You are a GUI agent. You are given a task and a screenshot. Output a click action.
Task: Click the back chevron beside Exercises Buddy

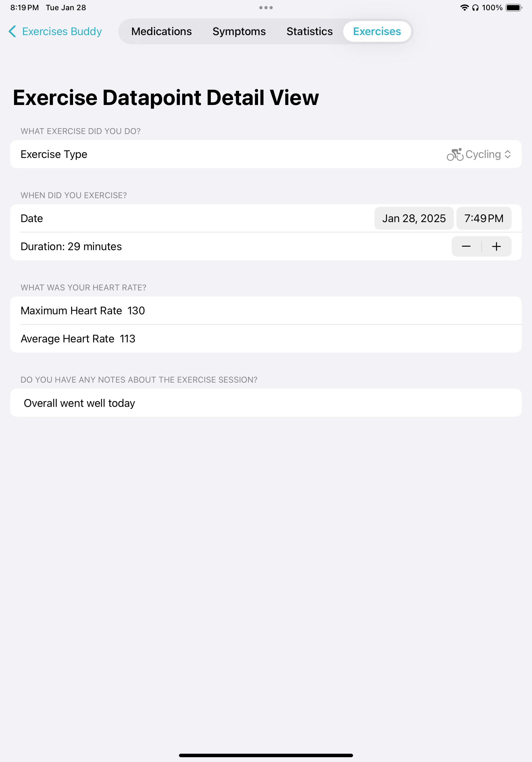click(12, 32)
